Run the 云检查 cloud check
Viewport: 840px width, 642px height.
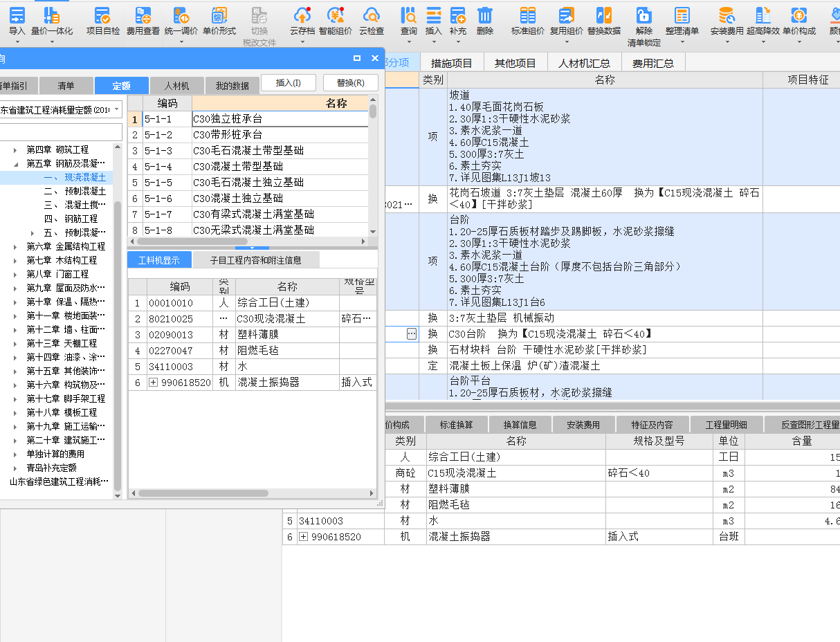tap(372, 21)
